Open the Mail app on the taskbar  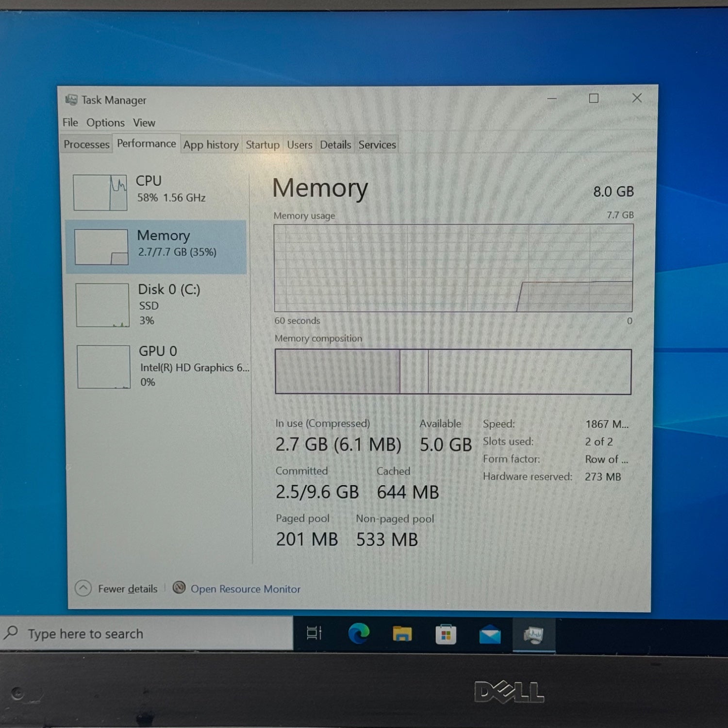click(x=490, y=635)
